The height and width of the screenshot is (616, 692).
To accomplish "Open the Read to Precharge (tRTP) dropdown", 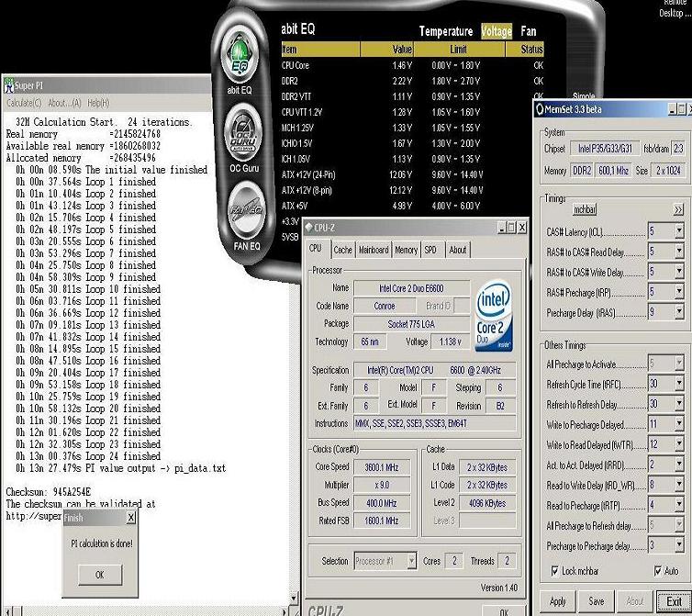I will click(x=679, y=505).
